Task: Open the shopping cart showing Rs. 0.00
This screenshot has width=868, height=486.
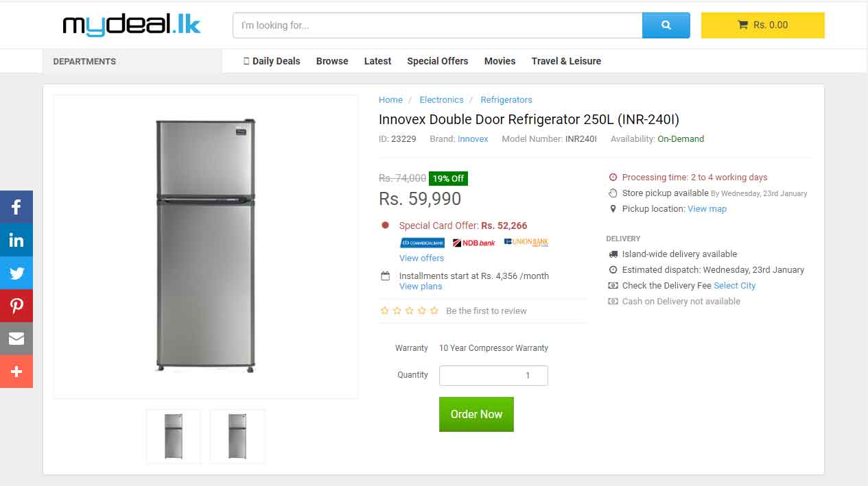Action: [762, 25]
